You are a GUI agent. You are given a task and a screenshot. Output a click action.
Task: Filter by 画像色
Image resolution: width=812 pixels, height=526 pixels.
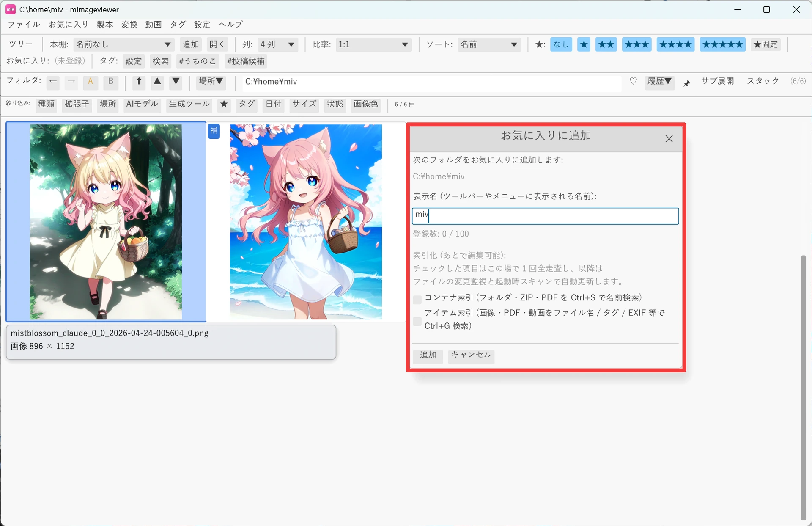point(366,104)
